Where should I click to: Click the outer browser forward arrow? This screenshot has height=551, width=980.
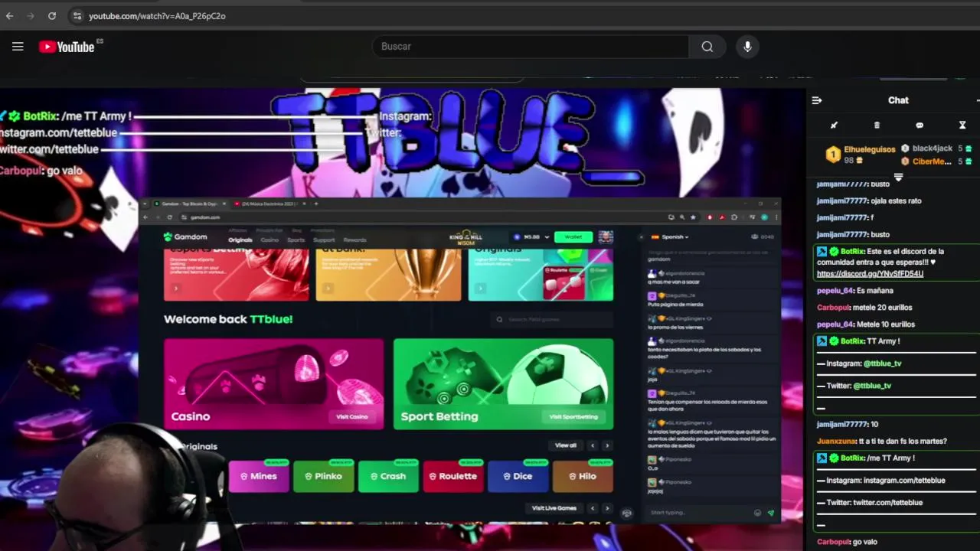[31, 15]
